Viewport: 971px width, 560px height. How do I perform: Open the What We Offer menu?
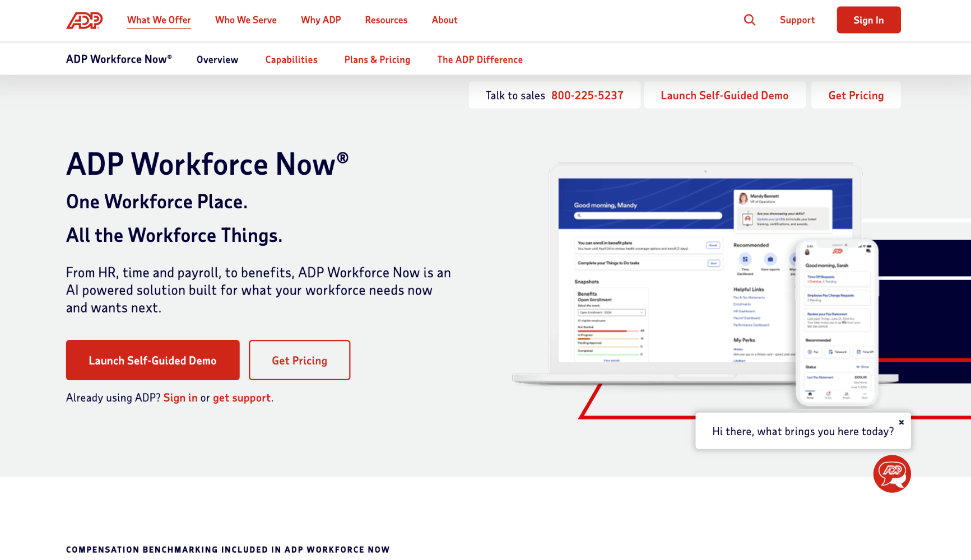click(x=159, y=20)
